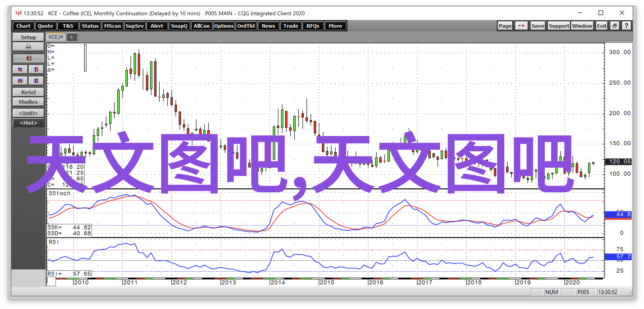The height and width of the screenshot is (309, 644).
Task: Open the Alert window
Action: point(157,26)
